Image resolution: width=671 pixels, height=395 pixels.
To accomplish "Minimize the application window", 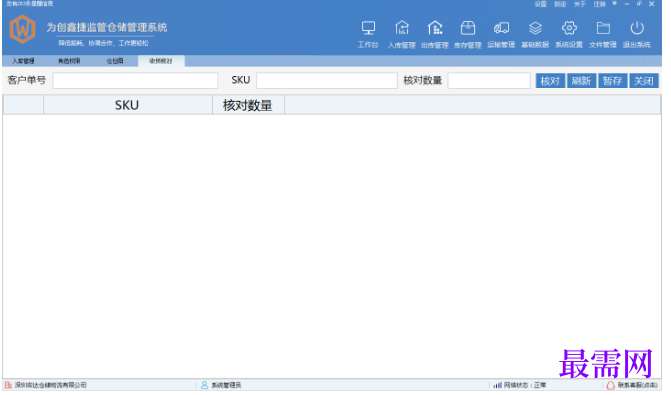I will click(626, 4).
